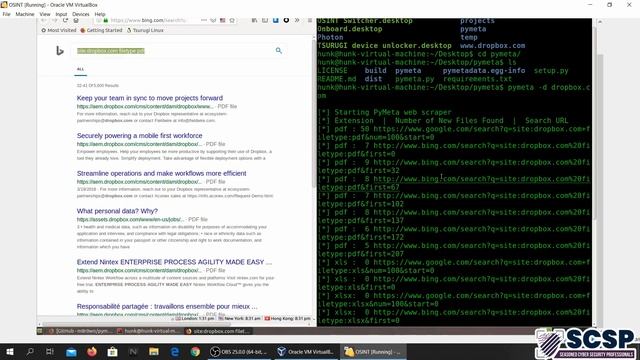The width and height of the screenshot is (640, 360).
Task: Open 'Securely powering a mobile first workforce' result
Action: pos(139,136)
